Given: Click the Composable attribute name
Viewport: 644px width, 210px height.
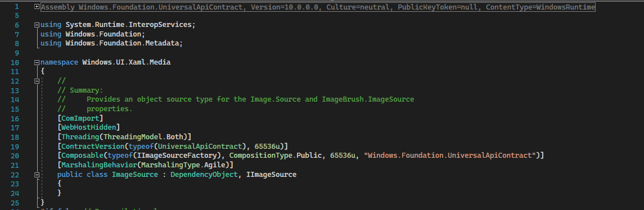Looking at the screenshot, I should (83, 156).
